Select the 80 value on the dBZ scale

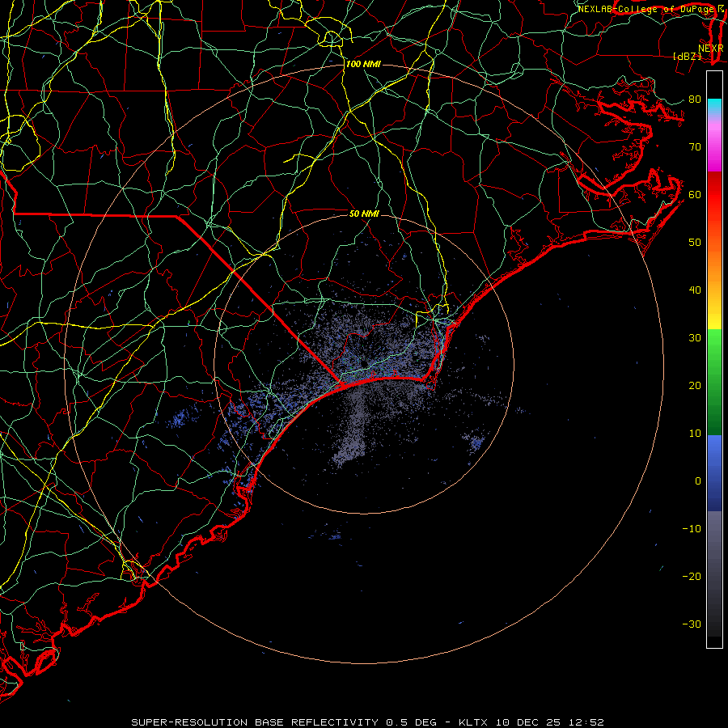695,99
